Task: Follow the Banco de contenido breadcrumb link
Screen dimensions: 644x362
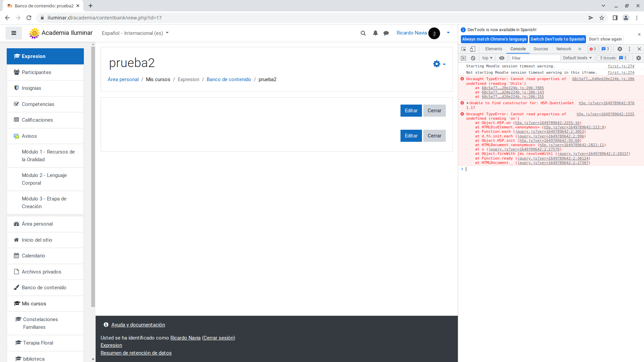Action: coord(229,79)
